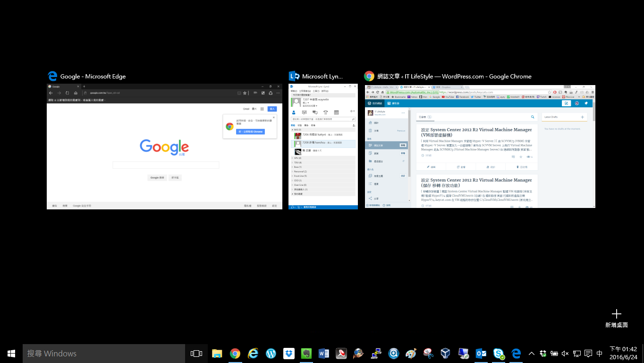644x363 pixels.
Task: Open Microsoft Word from the taskbar
Action: (x=324, y=354)
